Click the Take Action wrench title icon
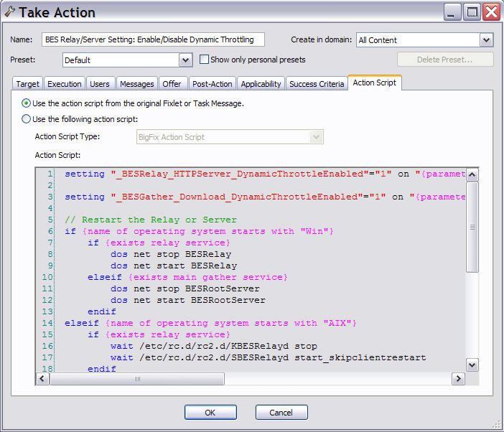 (x=9, y=12)
